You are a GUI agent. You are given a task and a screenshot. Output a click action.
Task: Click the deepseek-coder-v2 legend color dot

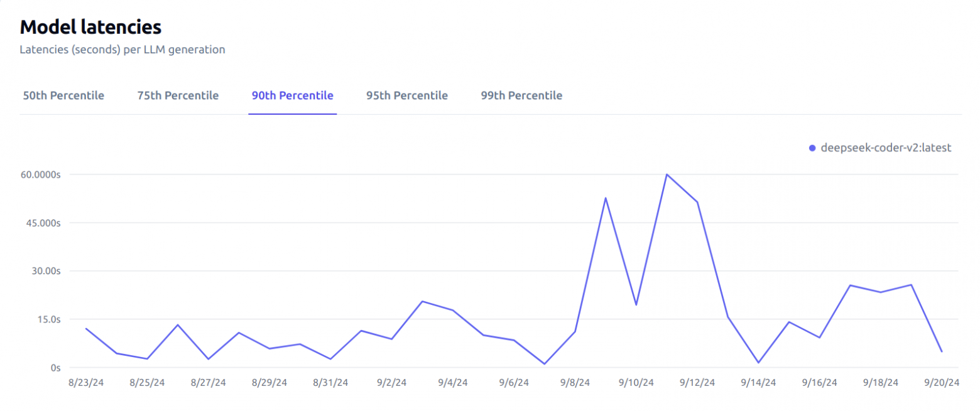812,148
